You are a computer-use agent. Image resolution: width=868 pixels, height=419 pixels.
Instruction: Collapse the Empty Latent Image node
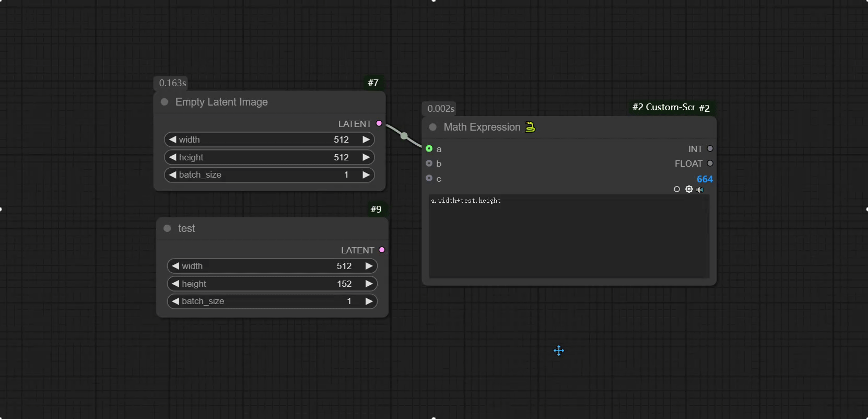pyautogui.click(x=165, y=102)
